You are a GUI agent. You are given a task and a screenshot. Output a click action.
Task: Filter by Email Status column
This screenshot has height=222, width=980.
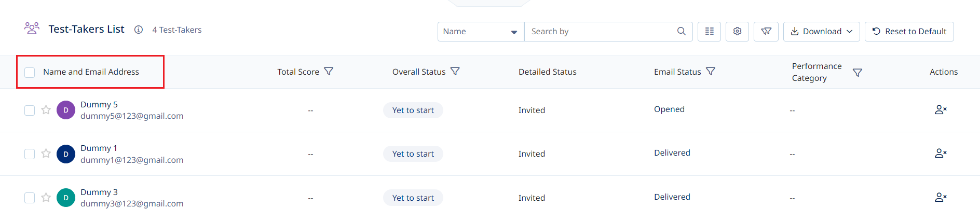[711, 71]
